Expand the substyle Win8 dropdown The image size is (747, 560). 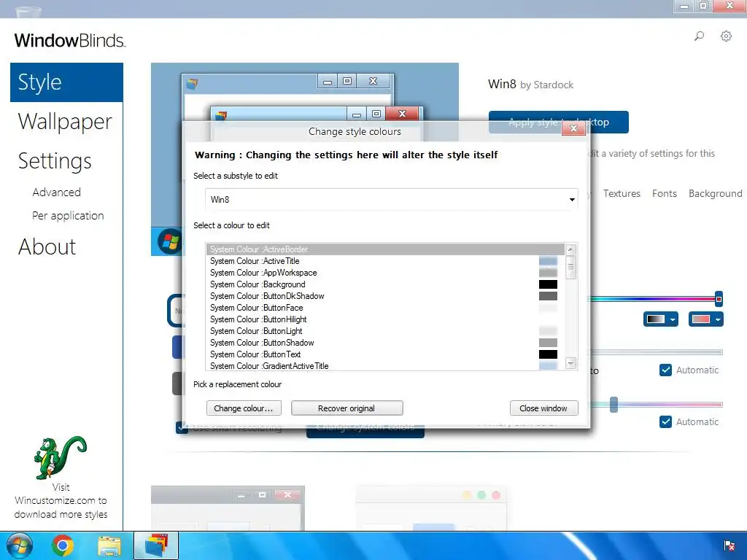572,200
